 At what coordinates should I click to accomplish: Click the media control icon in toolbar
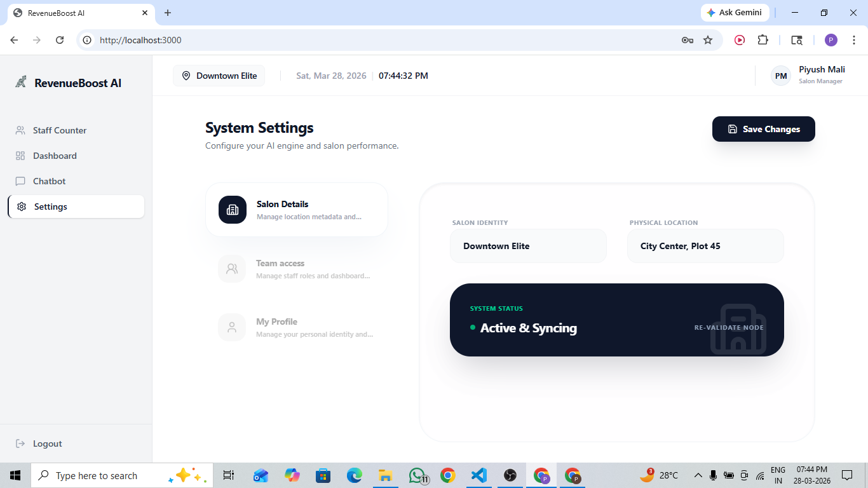click(x=740, y=40)
